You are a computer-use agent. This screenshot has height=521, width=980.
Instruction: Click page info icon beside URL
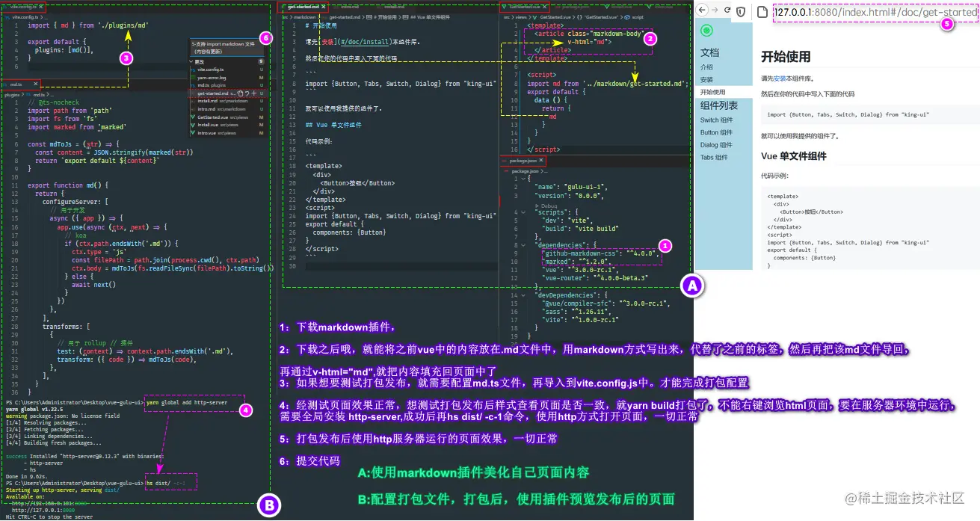[x=762, y=11]
